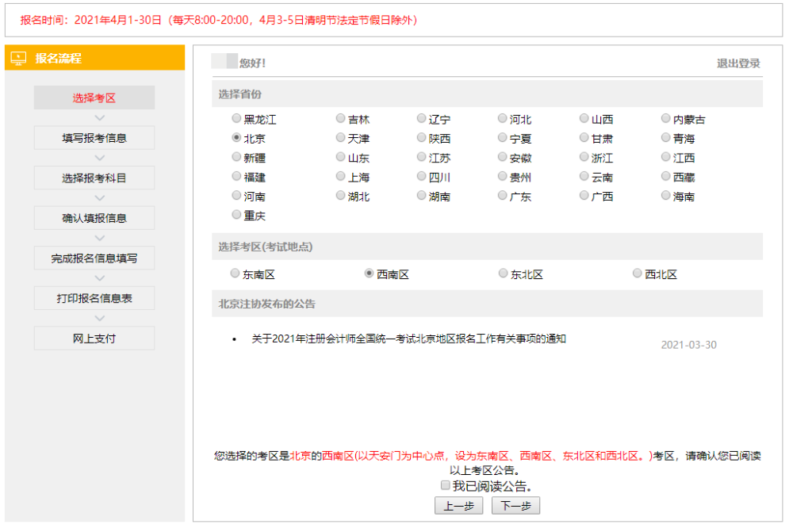Select the 黑龙江 province radio button
The image size is (793, 532).
(236, 118)
